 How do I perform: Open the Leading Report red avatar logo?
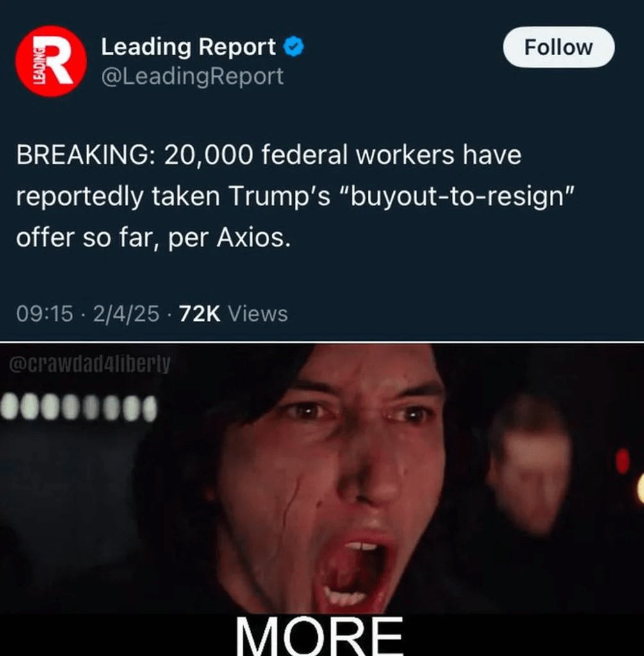point(51,61)
